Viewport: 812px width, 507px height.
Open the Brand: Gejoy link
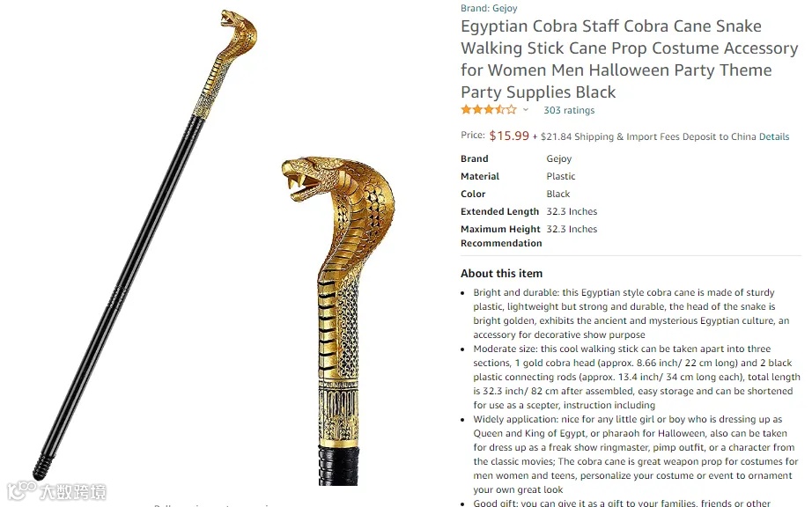coord(489,8)
